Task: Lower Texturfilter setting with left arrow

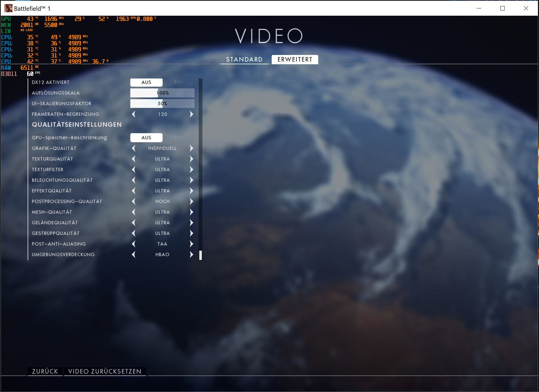Action: 134,170
